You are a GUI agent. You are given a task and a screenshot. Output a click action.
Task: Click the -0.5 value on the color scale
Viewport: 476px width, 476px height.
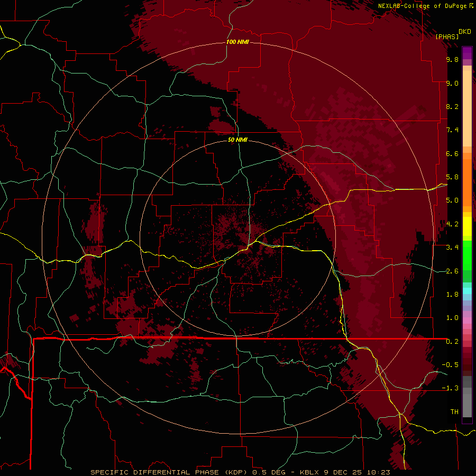450,365
